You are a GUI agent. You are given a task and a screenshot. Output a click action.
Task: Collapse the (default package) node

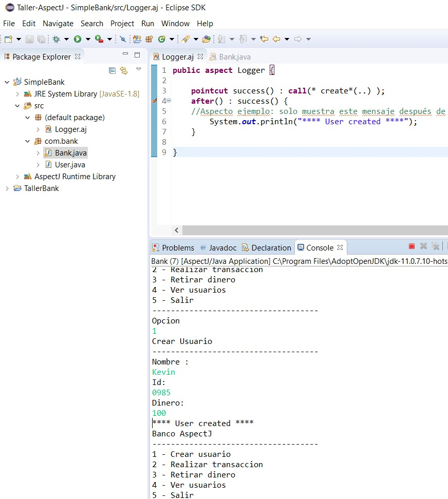28,118
